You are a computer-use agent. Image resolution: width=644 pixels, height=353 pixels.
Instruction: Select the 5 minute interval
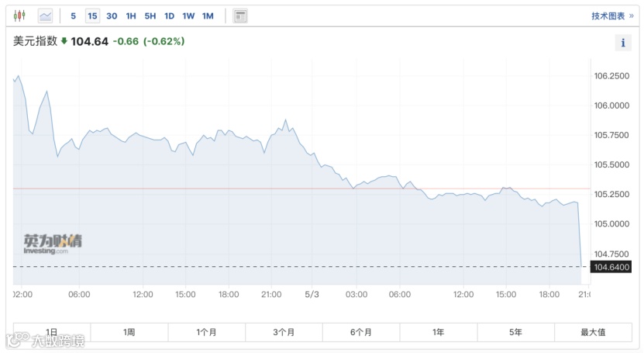[73, 16]
